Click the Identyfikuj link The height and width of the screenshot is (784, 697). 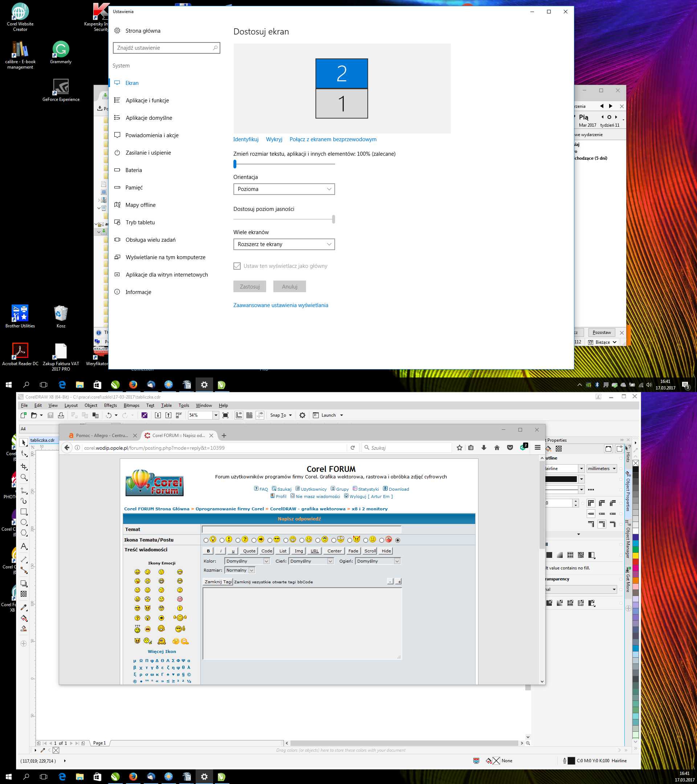pos(245,139)
